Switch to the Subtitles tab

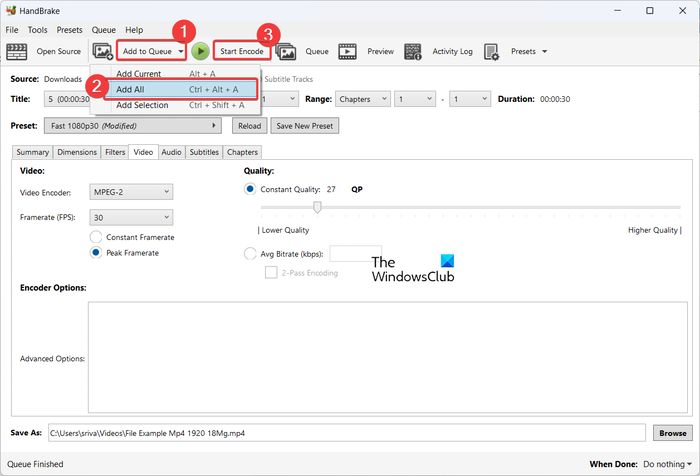tap(204, 152)
